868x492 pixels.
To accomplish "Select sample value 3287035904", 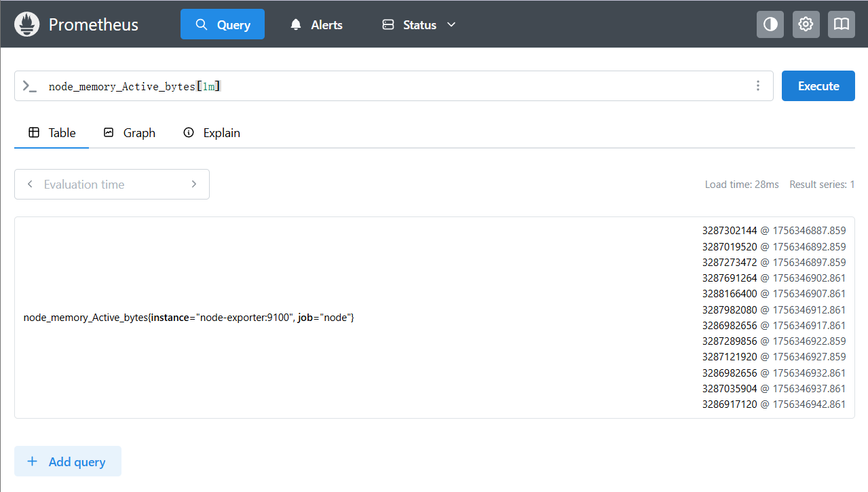I will (x=730, y=388).
